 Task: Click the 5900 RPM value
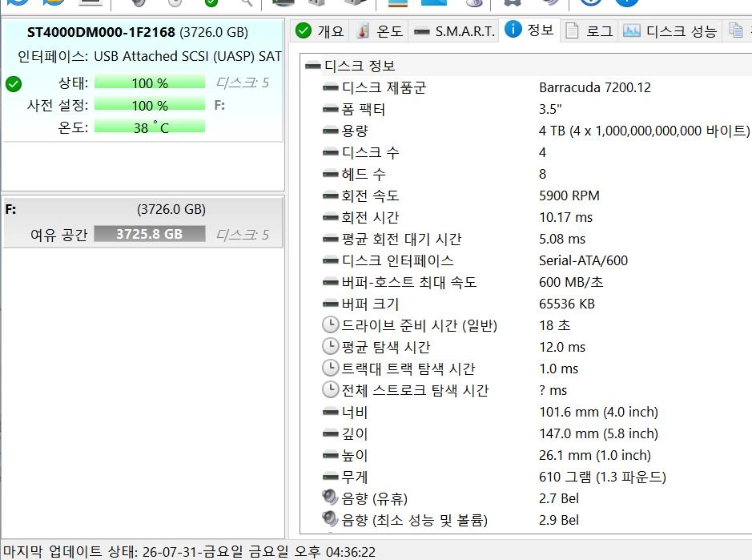[569, 195]
